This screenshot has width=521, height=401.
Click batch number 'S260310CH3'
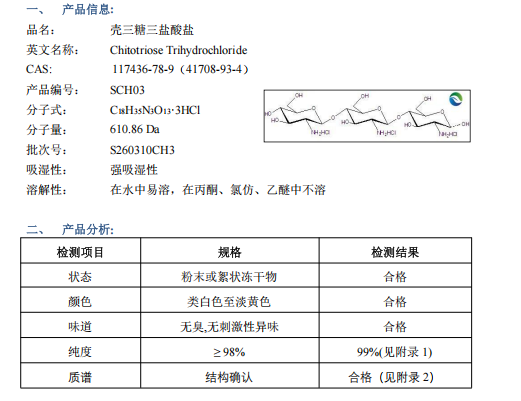tap(142, 150)
